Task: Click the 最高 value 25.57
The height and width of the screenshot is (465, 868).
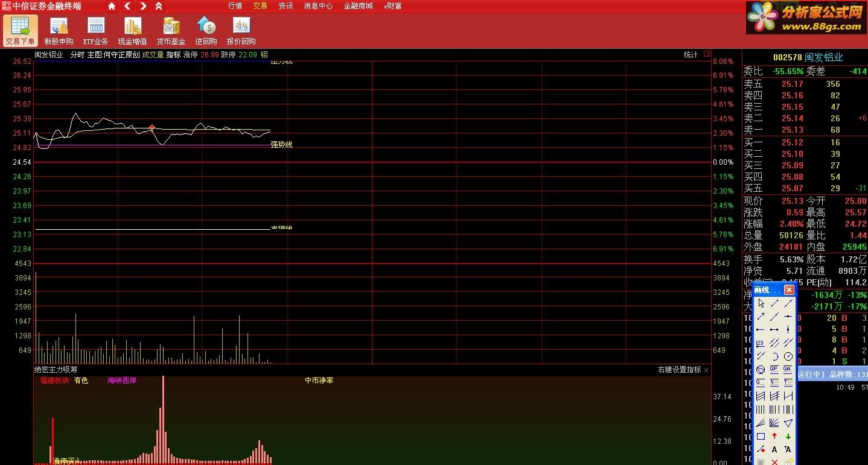Action: point(855,212)
